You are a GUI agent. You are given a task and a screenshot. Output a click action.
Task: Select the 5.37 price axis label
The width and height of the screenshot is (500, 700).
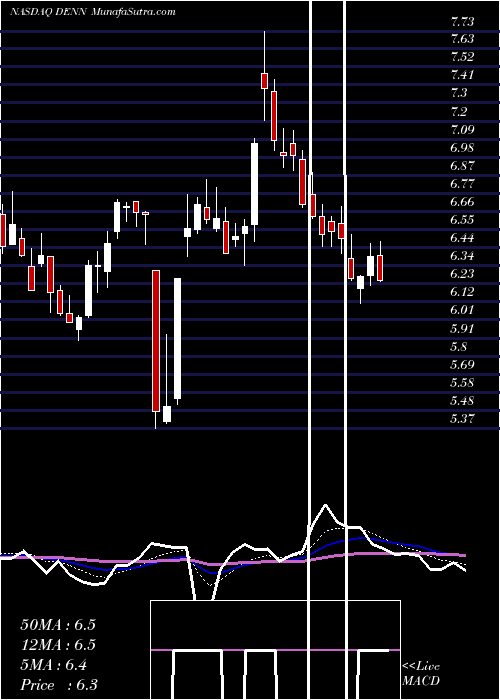pyautogui.click(x=462, y=419)
